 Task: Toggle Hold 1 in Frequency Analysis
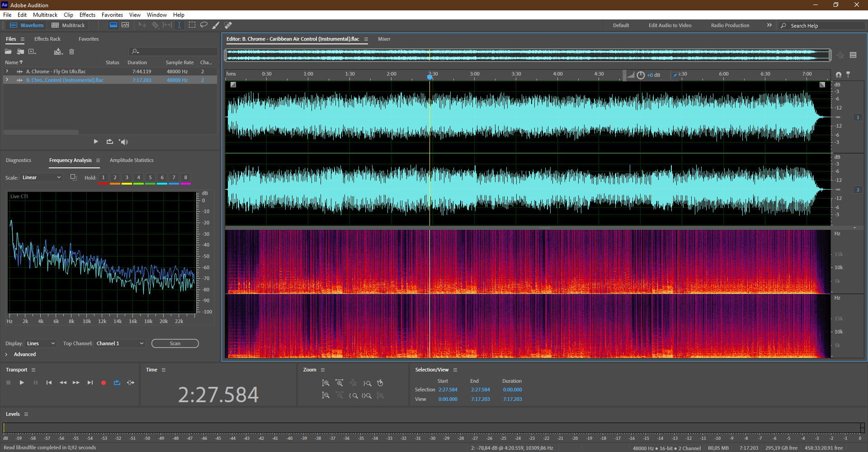click(103, 177)
